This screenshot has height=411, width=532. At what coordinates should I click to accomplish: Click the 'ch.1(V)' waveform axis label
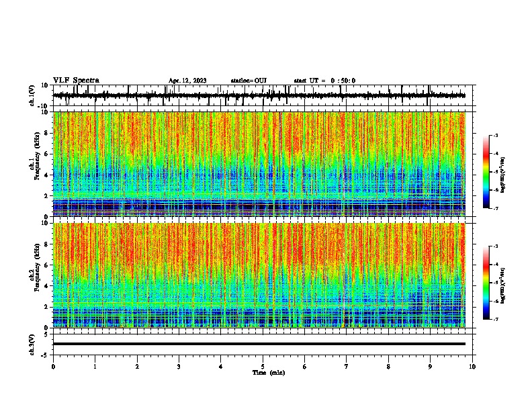click(32, 95)
